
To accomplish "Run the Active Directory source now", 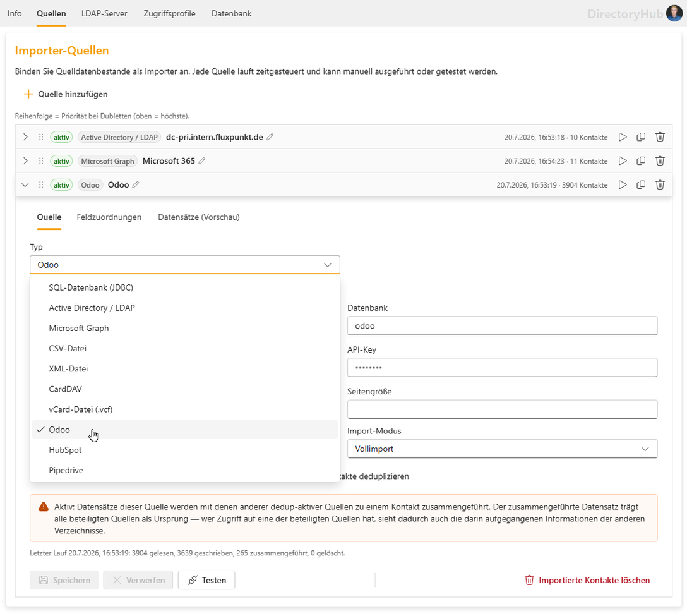I will click(623, 137).
